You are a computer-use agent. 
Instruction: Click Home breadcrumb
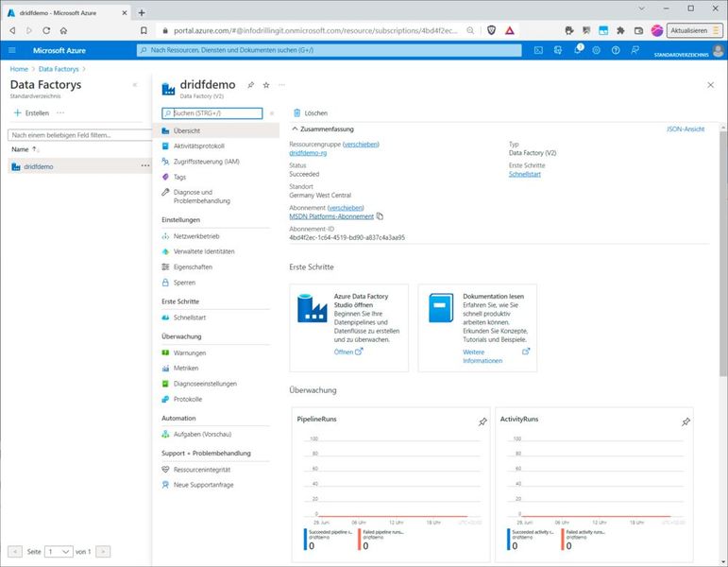click(x=19, y=69)
